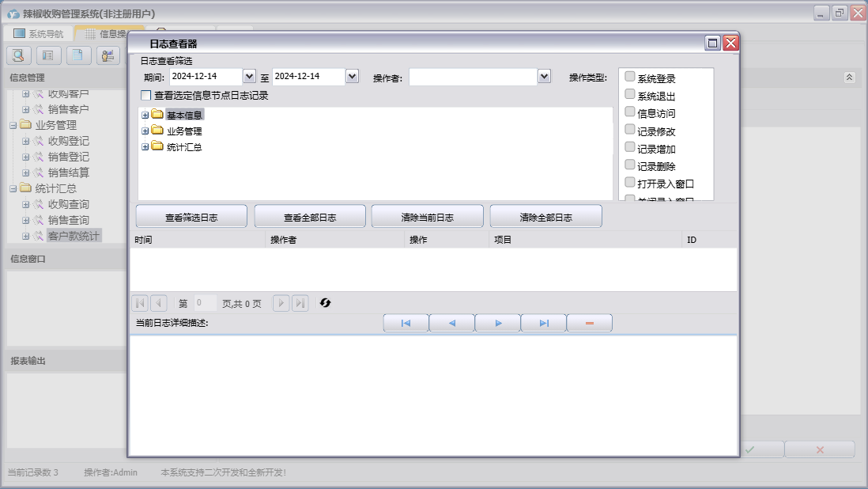Go to next log page
Viewport: 868px width, 489px height.
tap(281, 303)
